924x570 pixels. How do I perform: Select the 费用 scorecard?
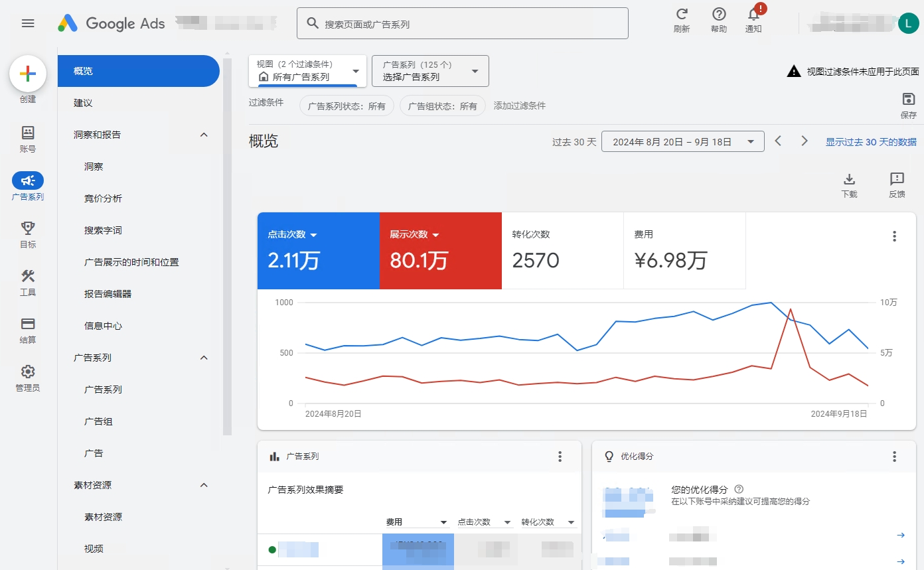pos(684,251)
